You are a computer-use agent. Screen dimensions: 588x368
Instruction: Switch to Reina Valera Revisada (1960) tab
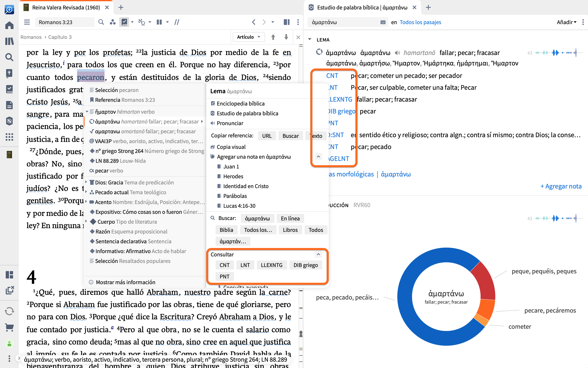(x=66, y=8)
